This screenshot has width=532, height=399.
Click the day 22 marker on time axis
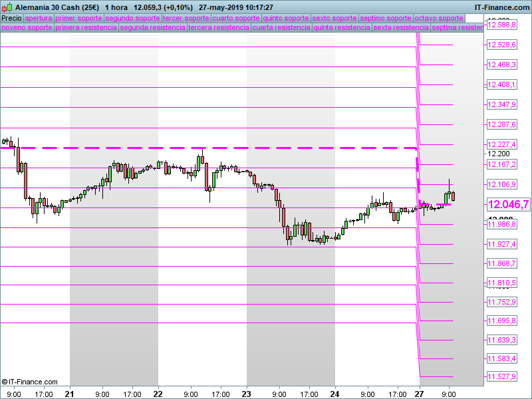click(158, 394)
